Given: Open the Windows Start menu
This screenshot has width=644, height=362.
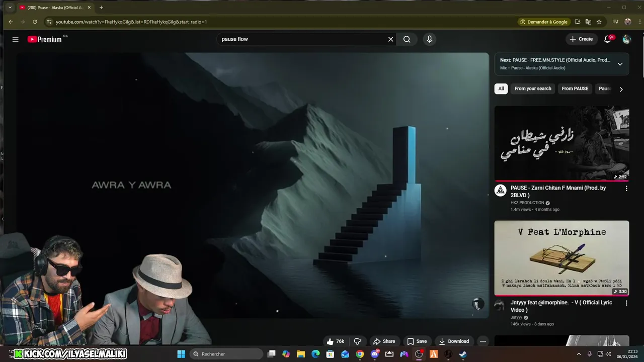Looking at the screenshot, I should coord(181,354).
